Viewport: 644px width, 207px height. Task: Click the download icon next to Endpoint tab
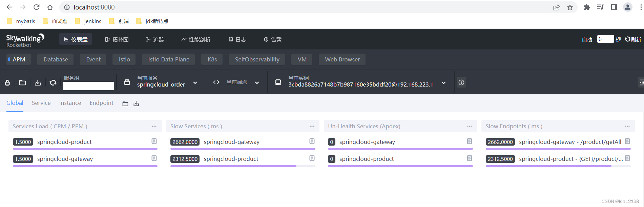[136, 104]
